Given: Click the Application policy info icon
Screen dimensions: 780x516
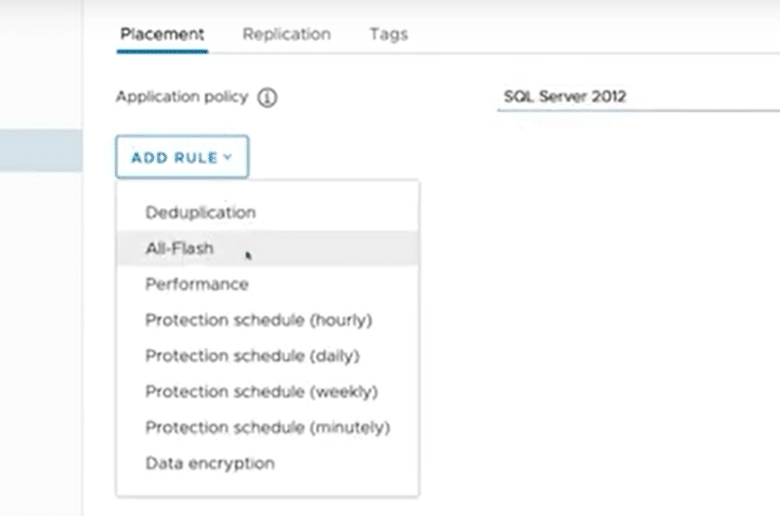Looking at the screenshot, I should tap(267, 98).
